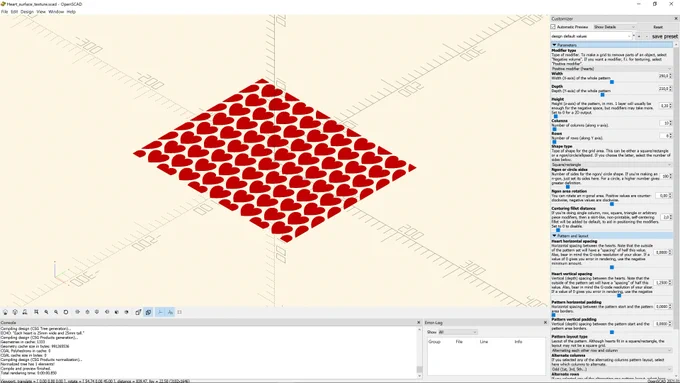
Task: Click the Group column header in Error-Log
Action: click(435, 342)
